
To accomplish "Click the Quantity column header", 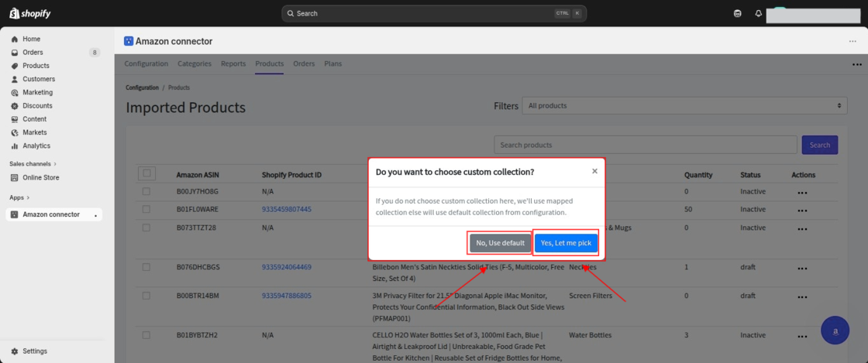I will (698, 175).
